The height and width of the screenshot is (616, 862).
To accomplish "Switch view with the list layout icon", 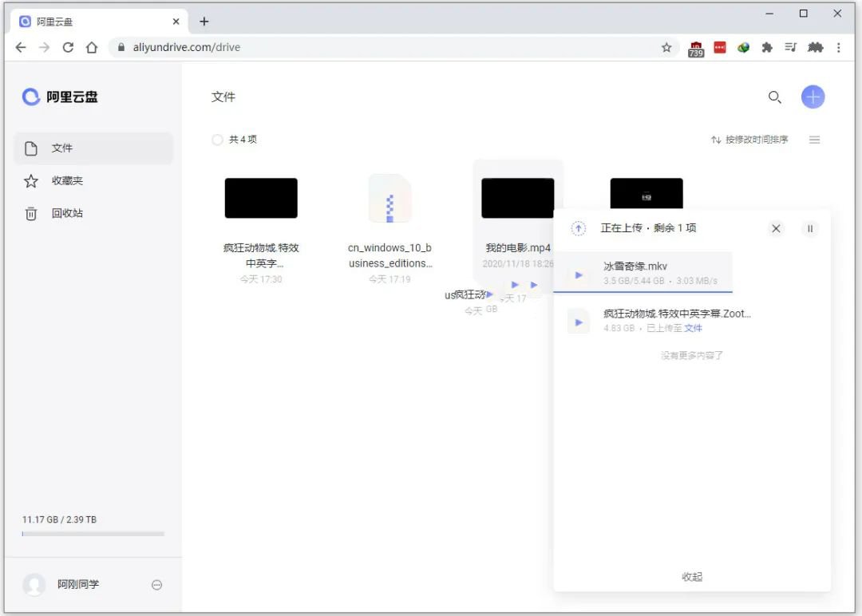I will pos(814,140).
